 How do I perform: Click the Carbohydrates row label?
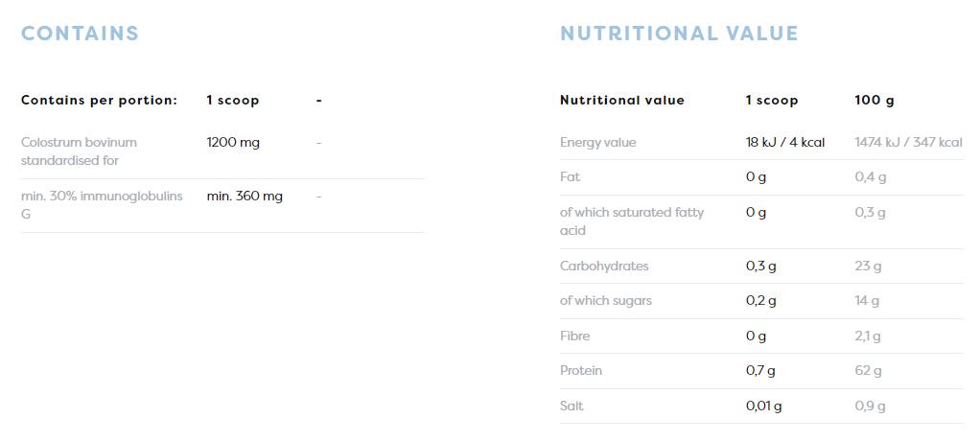(x=604, y=266)
